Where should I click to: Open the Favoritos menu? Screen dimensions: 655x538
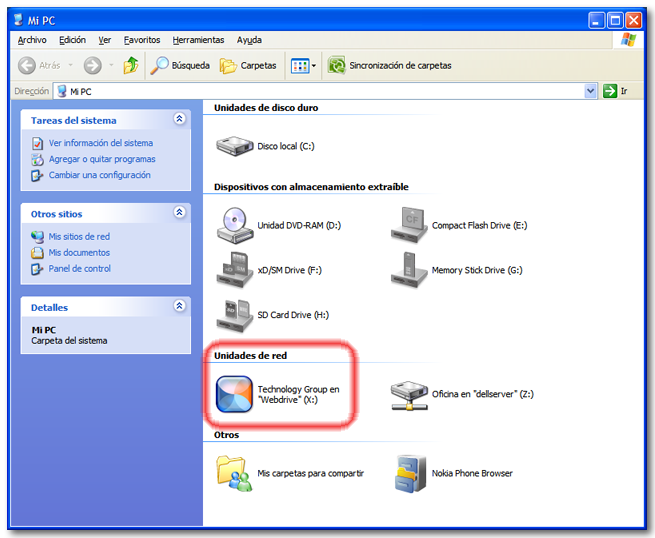pos(142,40)
